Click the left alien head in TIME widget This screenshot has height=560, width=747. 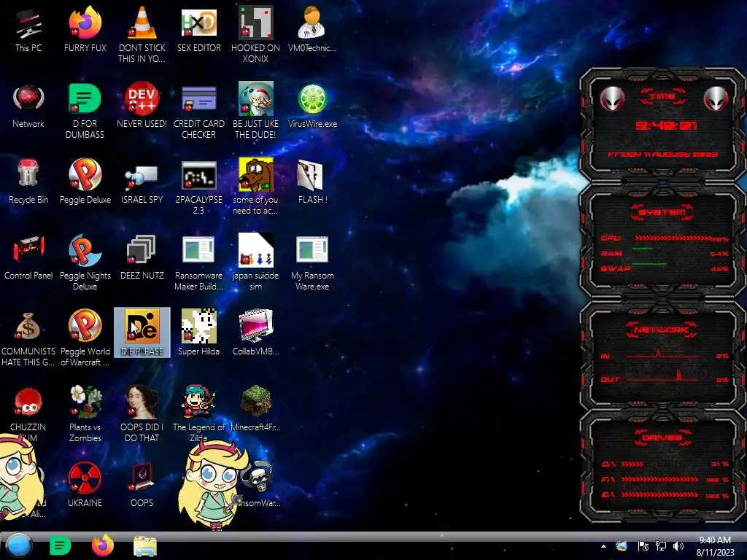612,98
